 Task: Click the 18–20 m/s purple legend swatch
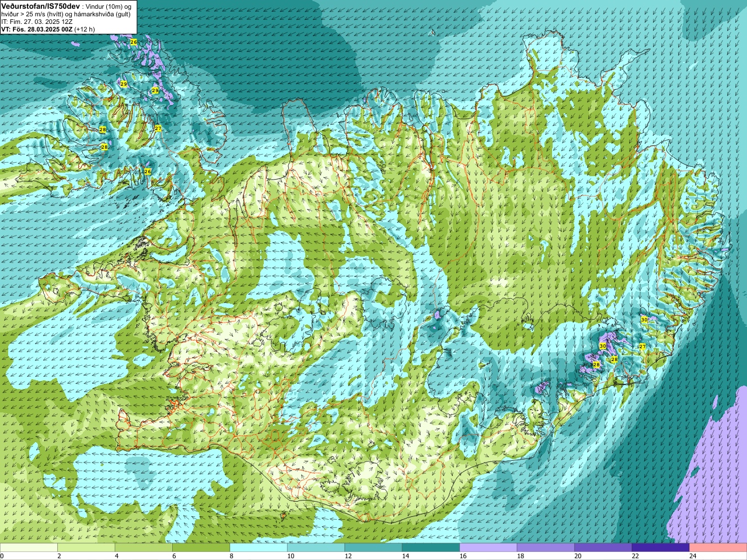point(546,548)
